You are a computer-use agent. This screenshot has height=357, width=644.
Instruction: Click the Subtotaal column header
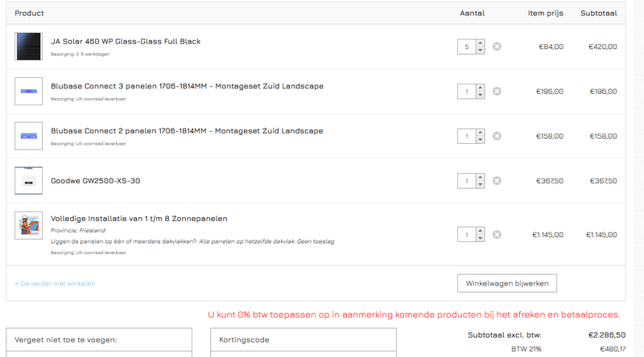coord(599,13)
